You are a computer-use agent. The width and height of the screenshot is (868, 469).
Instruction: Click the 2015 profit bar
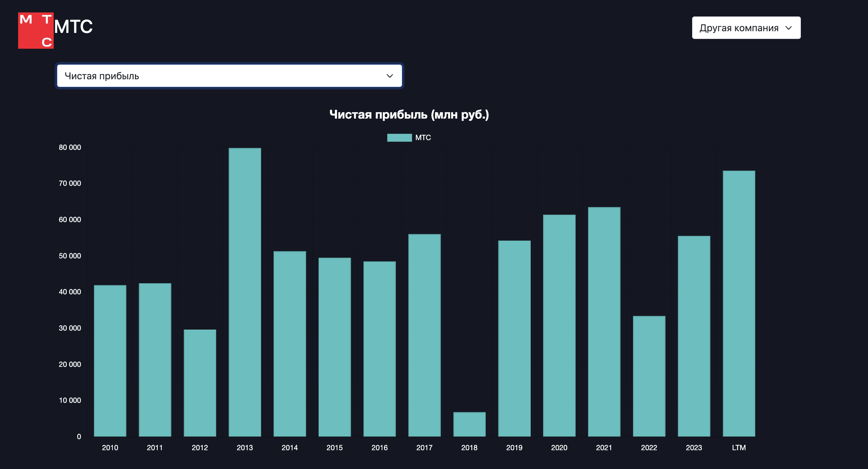[335, 347]
